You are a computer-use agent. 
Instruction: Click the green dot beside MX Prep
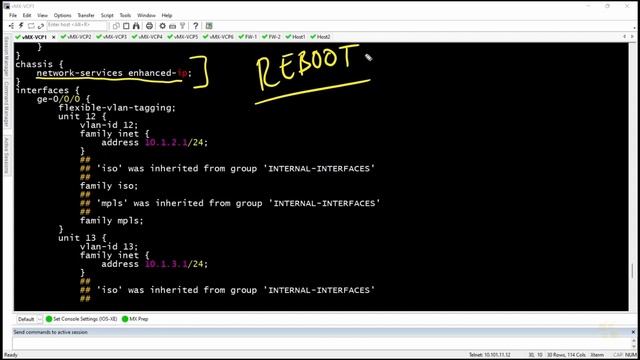coord(125,319)
